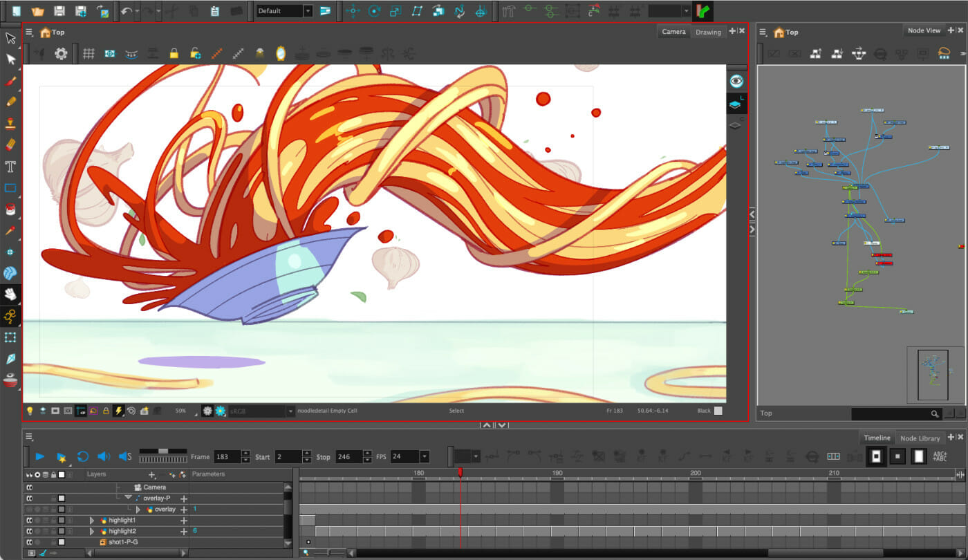Toggle enable for the highlight2 layer

(29, 531)
